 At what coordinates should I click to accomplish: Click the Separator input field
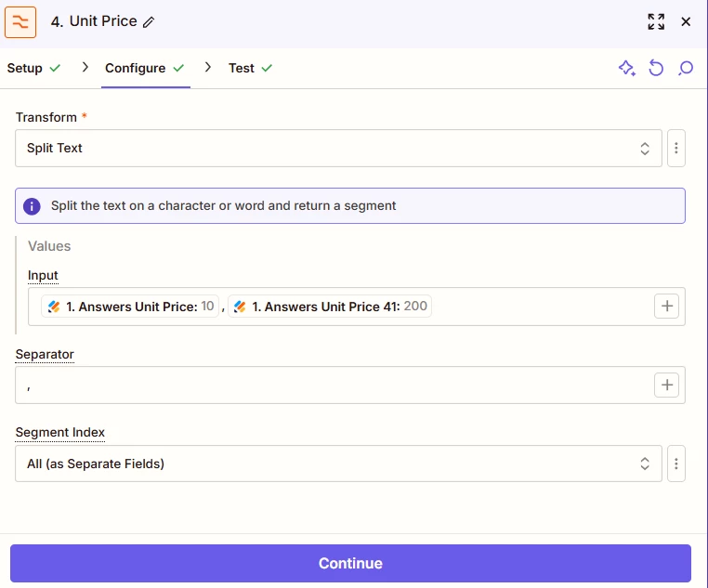[x=334, y=385]
